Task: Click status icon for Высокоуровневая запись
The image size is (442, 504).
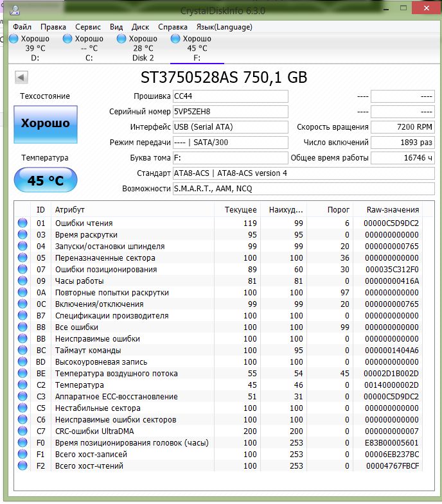Action: 22,361
